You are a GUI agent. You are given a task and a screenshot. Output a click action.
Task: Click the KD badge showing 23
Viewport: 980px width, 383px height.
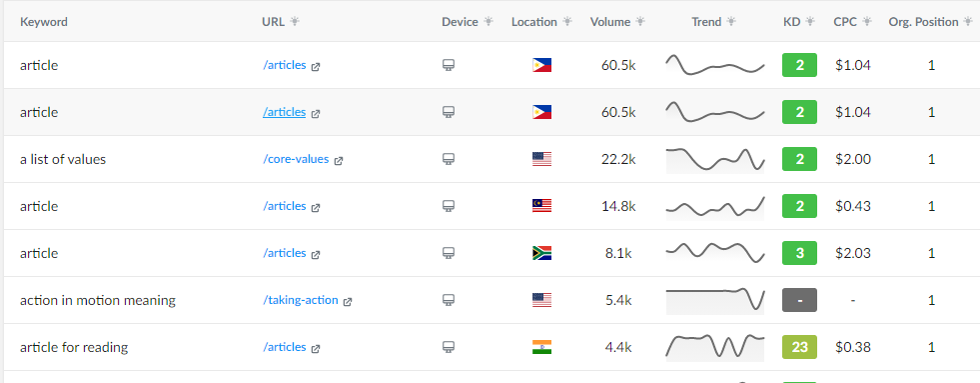(799, 347)
